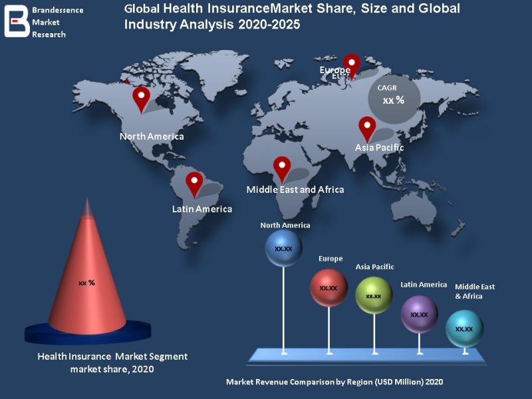The image size is (532, 399).
Task: Select the teal Middle East & Africa sphere
Action: click(464, 329)
